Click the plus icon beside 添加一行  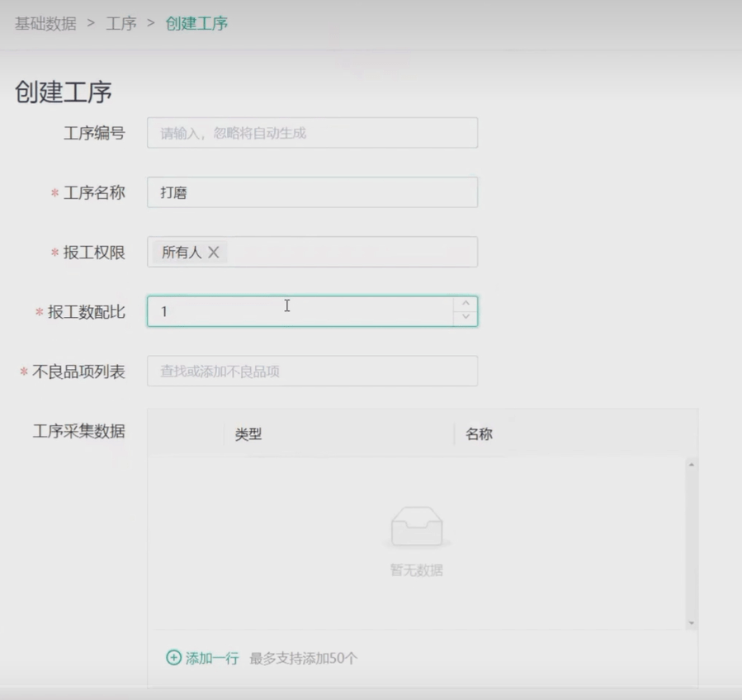[173, 658]
